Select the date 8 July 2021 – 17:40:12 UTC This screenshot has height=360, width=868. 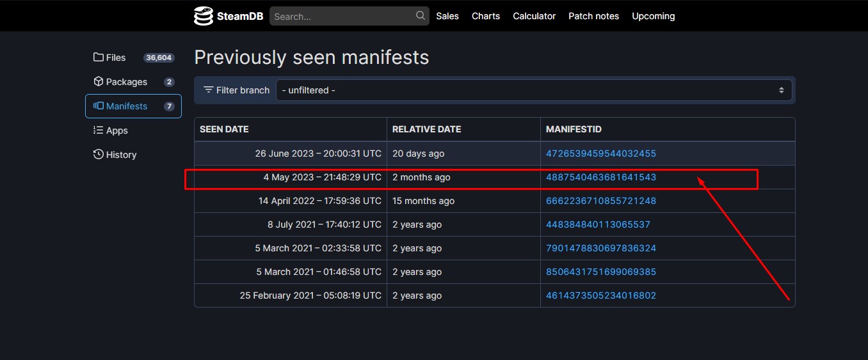(325, 224)
